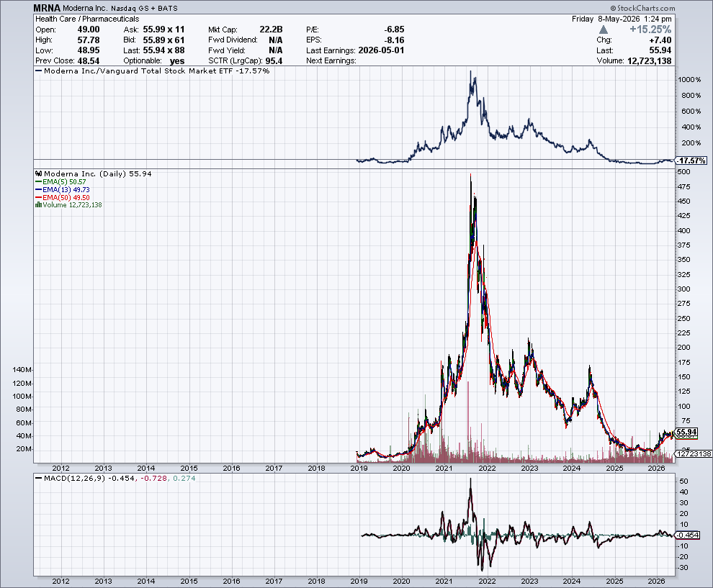Click the 2026 year label below the MACD panel
Image resolution: width=713 pixels, height=588 pixels.
click(657, 582)
